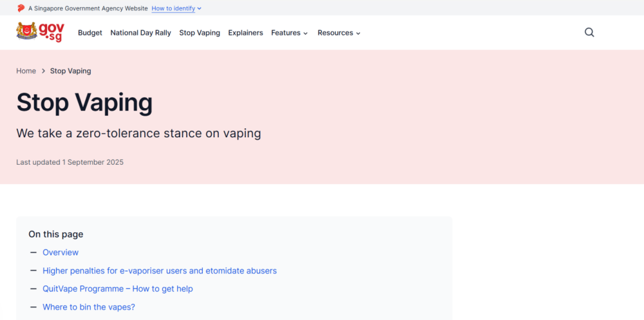Click the search magnifier icon

coord(589,33)
